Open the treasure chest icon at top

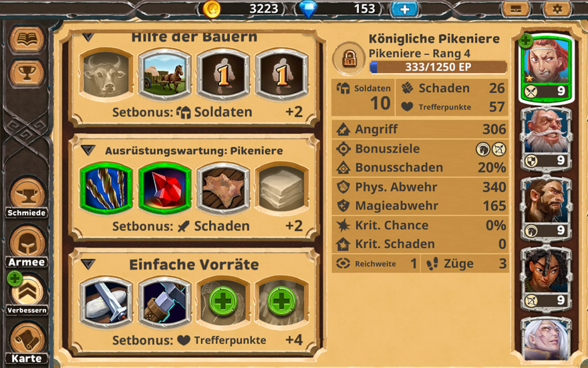tap(515, 8)
